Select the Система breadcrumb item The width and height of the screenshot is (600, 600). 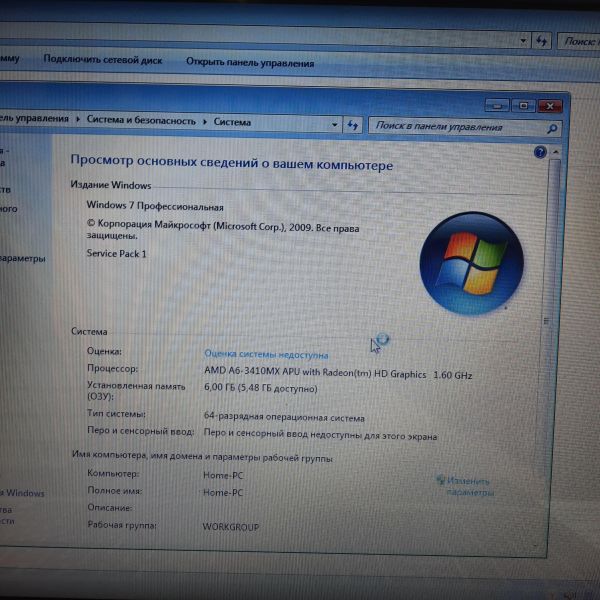pyautogui.click(x=232, y=122)
